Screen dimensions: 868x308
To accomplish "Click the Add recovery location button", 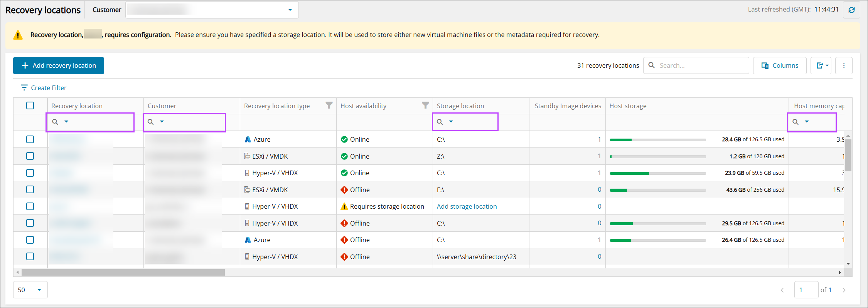I will coord(59,65).
